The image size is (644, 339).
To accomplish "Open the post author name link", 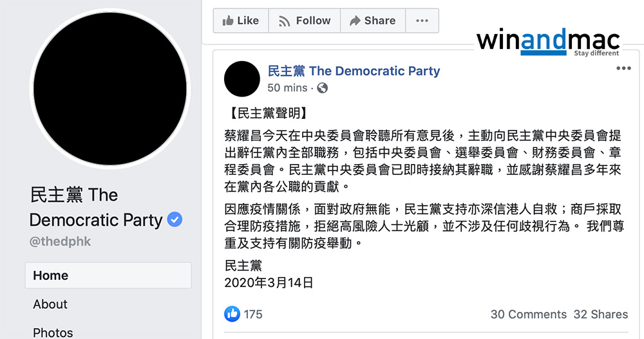I will 354,71.
